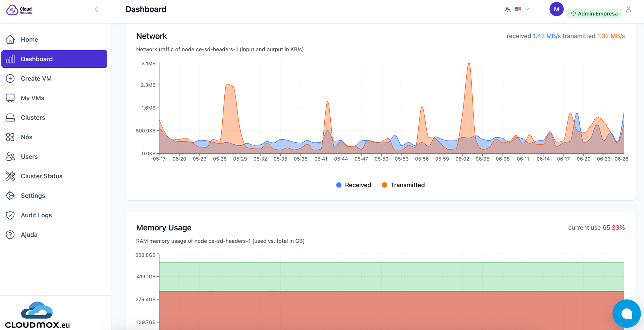This screenshot has height=330, width=644.
Task: Open Cluster Status tools icon
Action: point(10,176)
